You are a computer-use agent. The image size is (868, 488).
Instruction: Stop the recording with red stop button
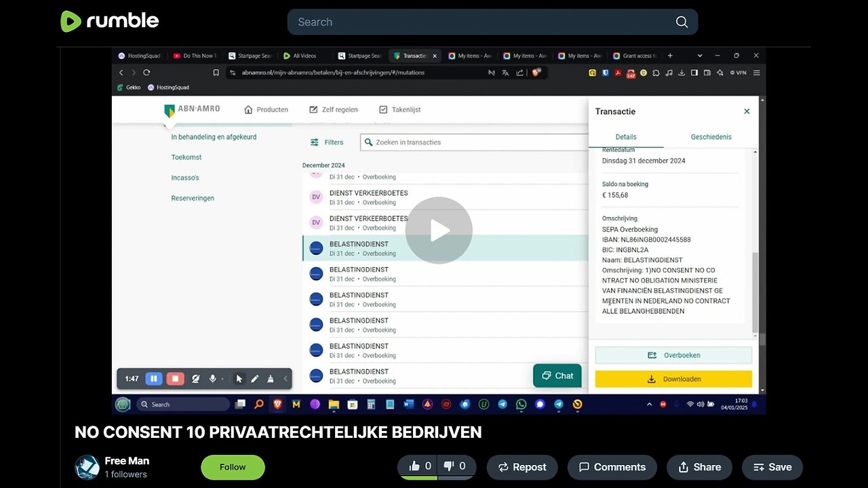click(175, 379)
